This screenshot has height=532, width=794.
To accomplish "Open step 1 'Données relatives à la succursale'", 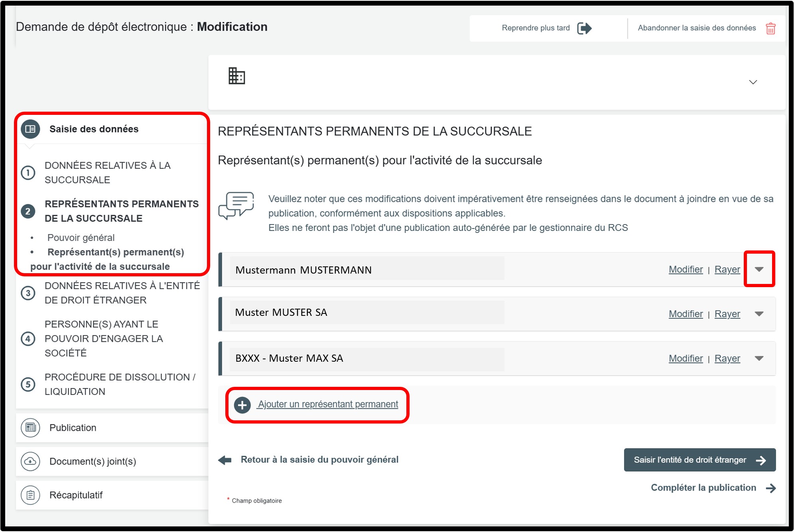I will 107,173.
